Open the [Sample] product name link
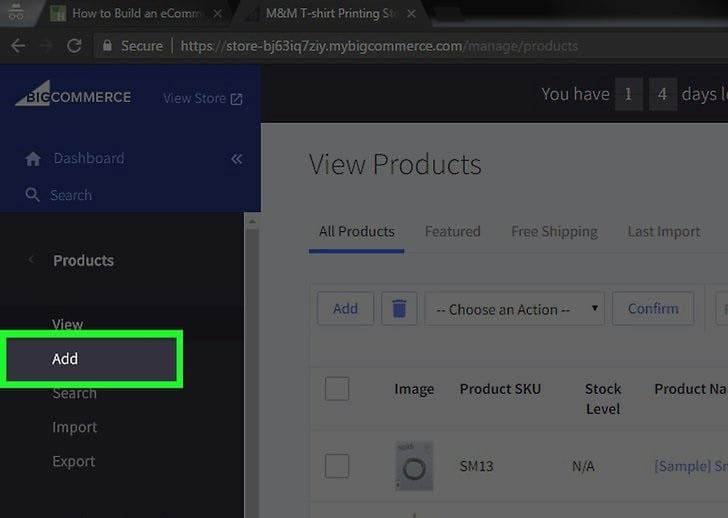Screen dimensions: 728x518 tap(691, 466)
